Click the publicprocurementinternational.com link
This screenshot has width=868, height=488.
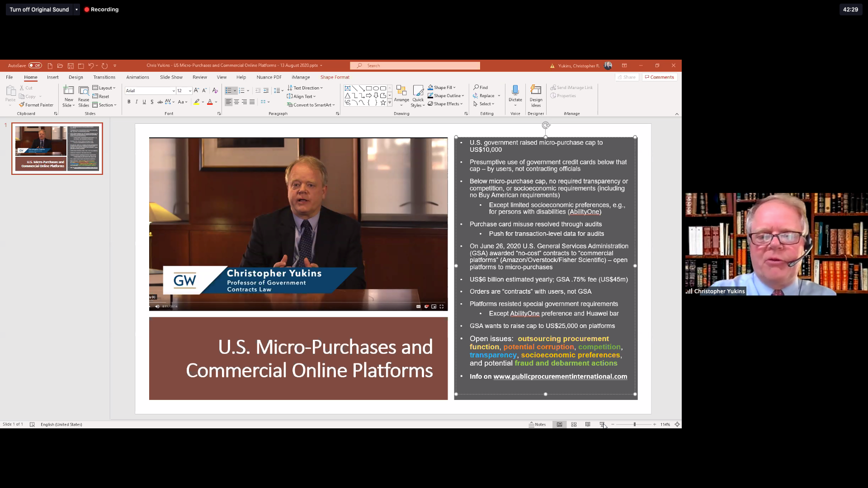(x=560, y=376)
